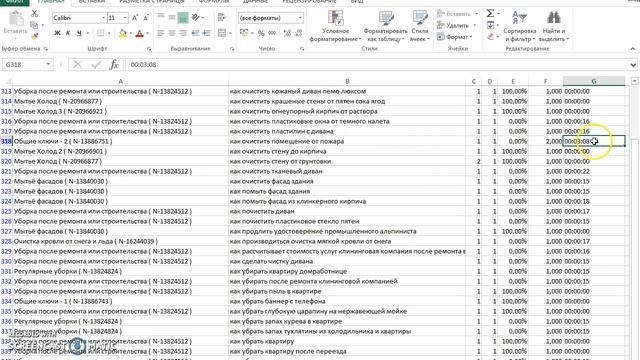Click the Fill down icon

point(490,25)
